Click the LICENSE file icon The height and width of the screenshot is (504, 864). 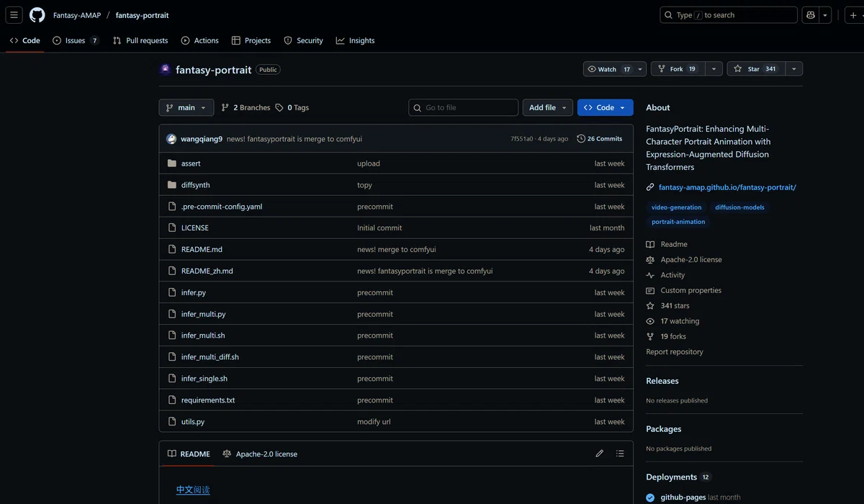coord(172,228)
